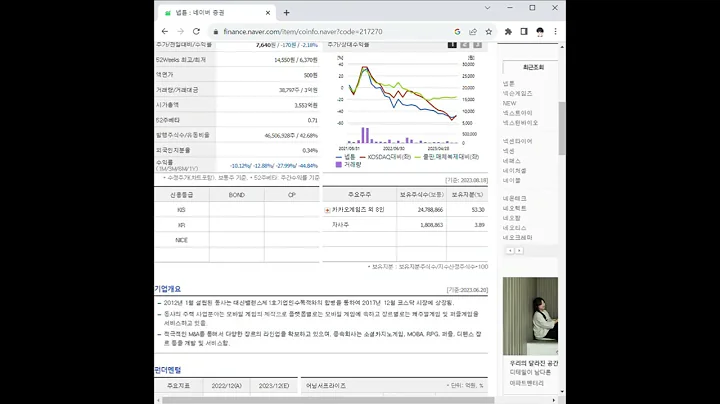This screenshot has width=720, height=404.
Task: Open 네오팜 in recent list
Action: click(x=512, y=218)
